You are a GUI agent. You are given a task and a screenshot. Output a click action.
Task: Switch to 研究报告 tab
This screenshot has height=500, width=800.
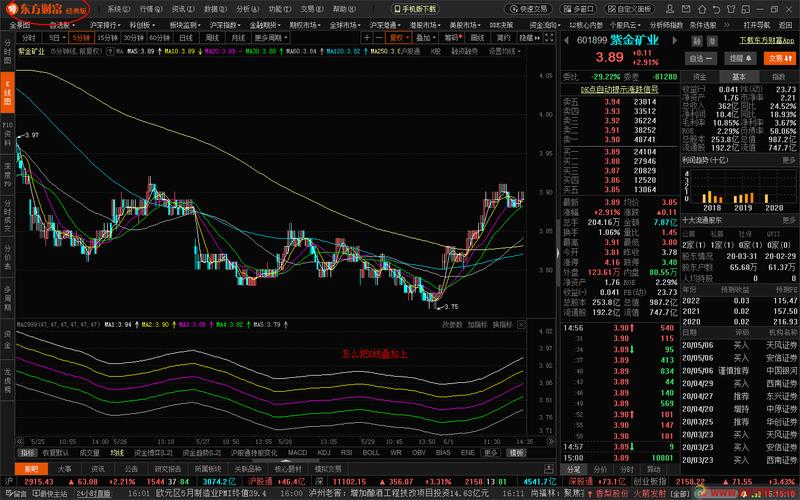[168, 469]
